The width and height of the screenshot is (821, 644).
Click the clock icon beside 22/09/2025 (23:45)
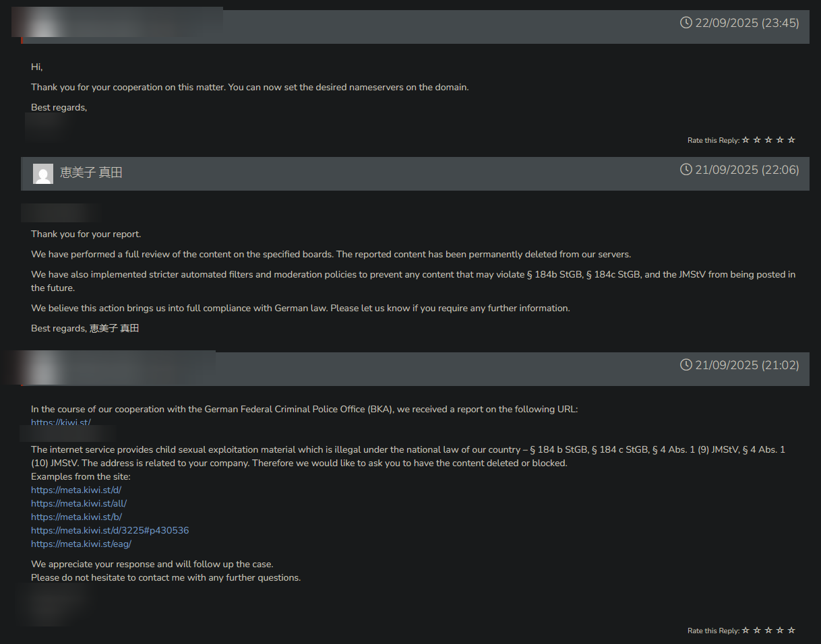[x=686, y=23]
